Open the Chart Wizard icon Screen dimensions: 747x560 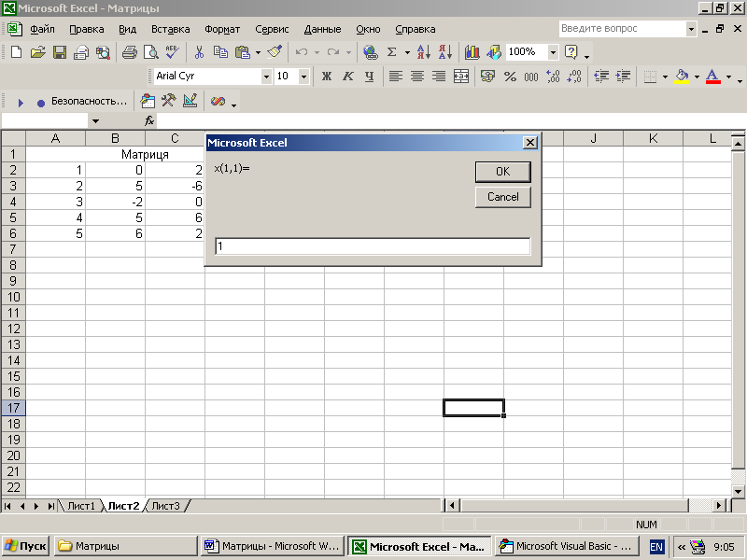click(472, 52)
